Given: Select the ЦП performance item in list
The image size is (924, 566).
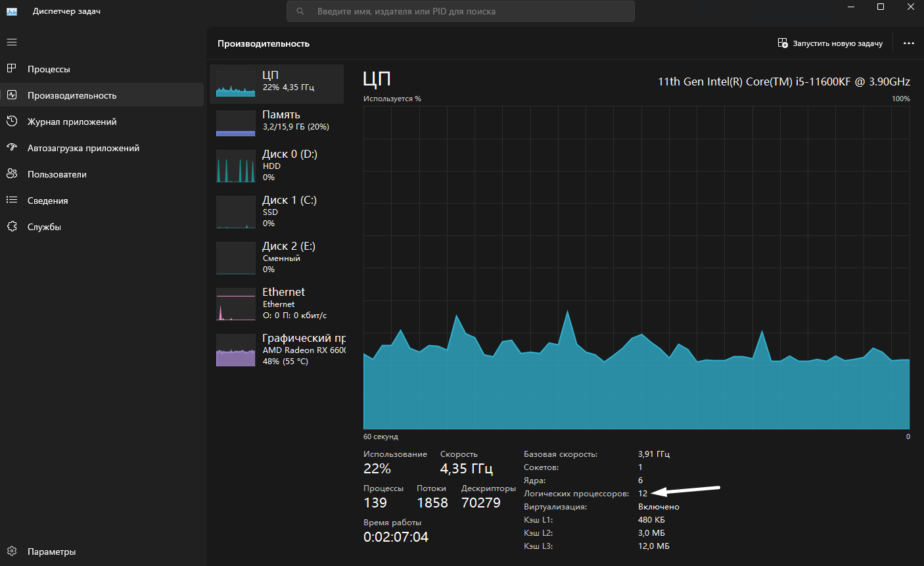Looking at the screenshot, I should pos(277,84).
